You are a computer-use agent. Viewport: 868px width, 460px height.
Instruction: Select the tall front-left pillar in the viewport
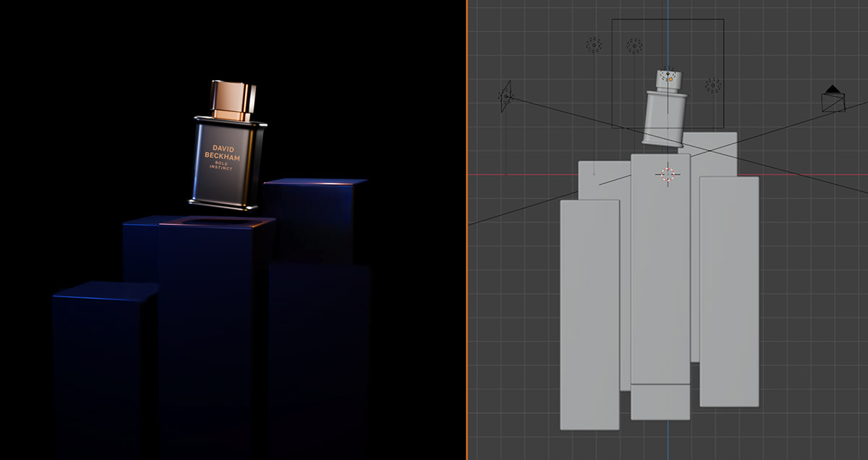590,315
